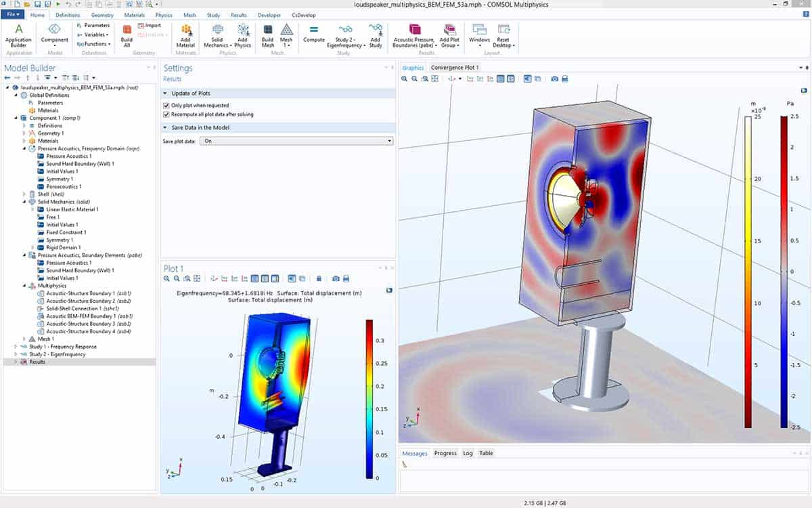The height and width of the screenshot is (508, 812).
Task: Switch to the Progress tab
Action: [445, 453]
